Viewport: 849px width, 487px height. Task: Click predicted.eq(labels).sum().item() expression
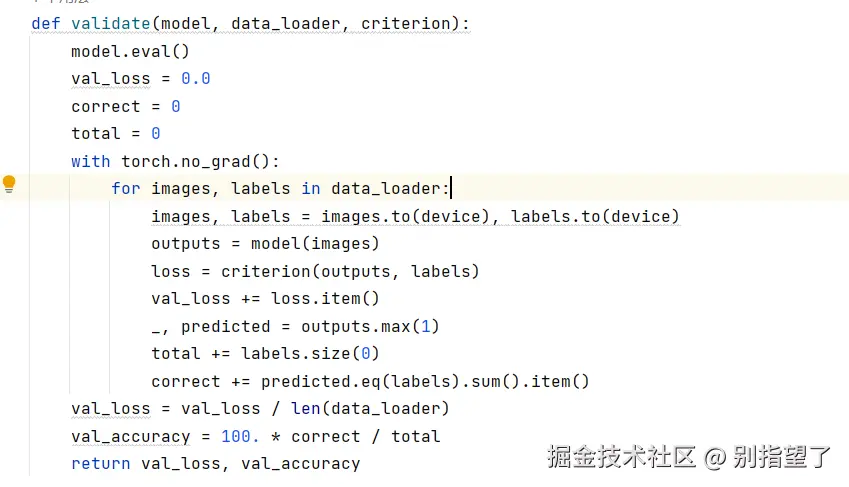(425, 381)
